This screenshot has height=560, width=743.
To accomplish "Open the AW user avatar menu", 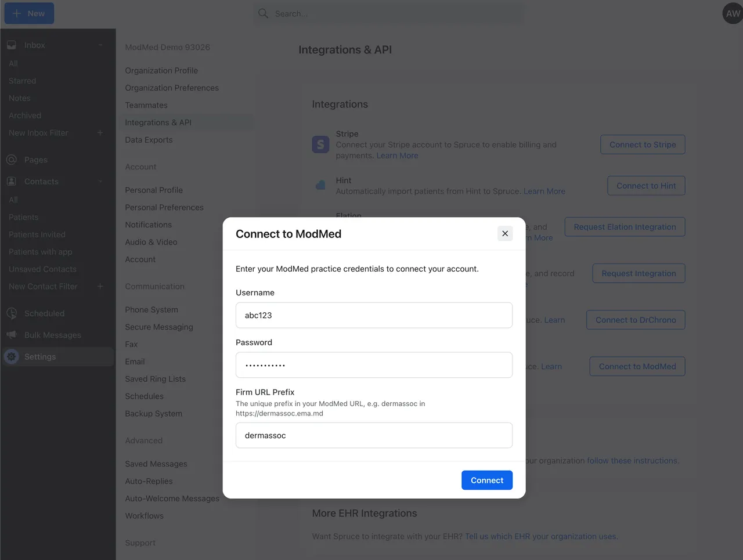I will coord(733,13).
